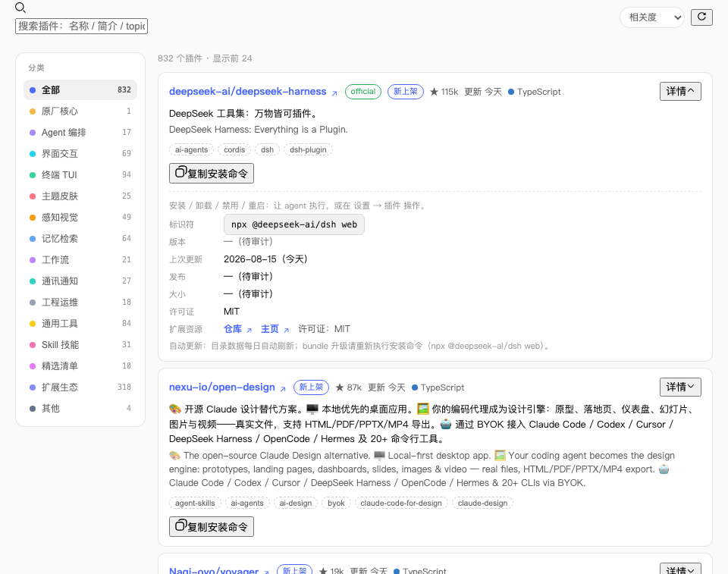
Task: Select the 通用工具 category
Action: pos(80,324)
